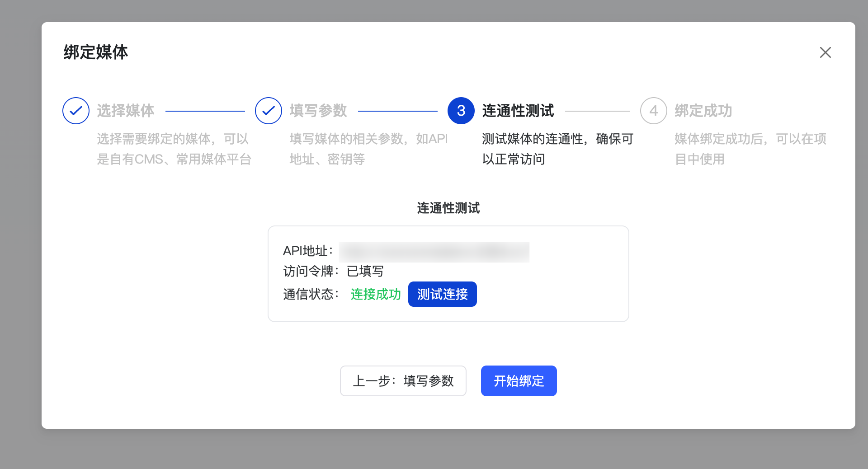Screen dimensions: 868x469
Task: Click the step 4 number circle
Action: coord(653,111)
